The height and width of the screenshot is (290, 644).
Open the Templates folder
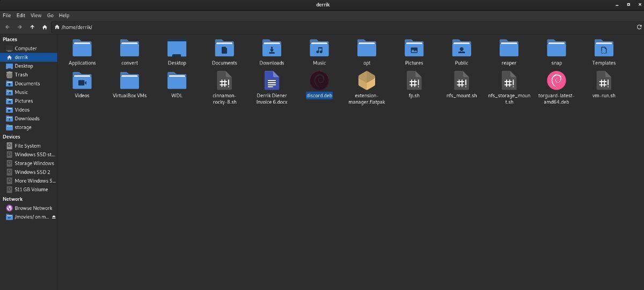click(x=604, y=48)
